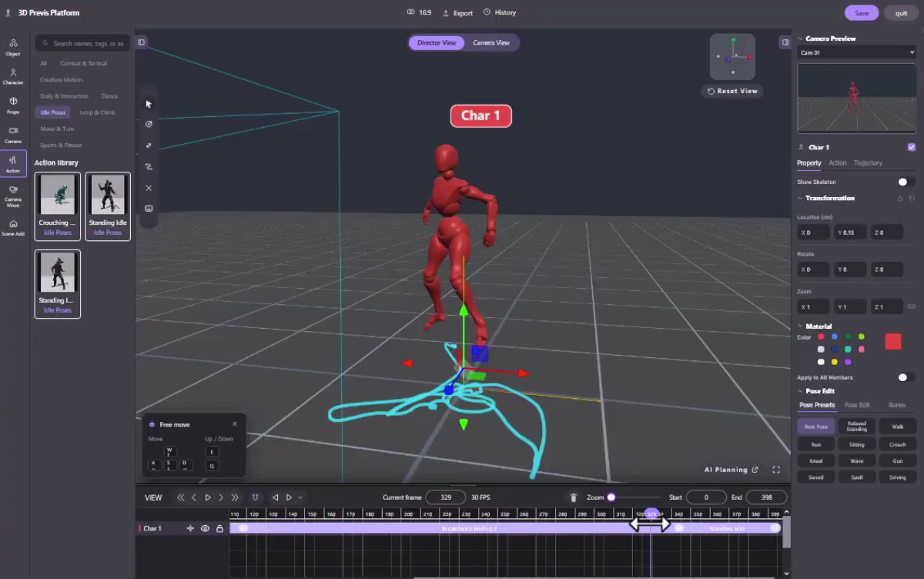Screen dimensions: 924x579
Task: Collapse the Transformation section
Action: pyautogui.click(x=800, y=198)
